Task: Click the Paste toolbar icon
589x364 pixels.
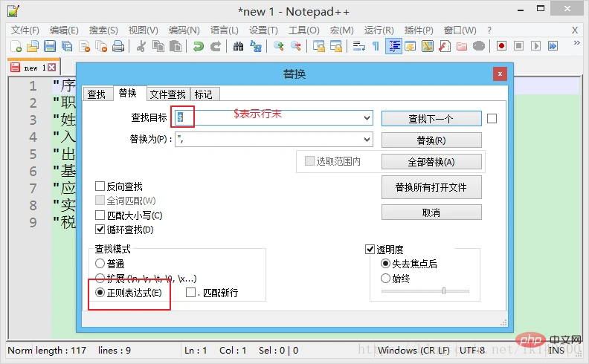Action: [x=176, y=46]
